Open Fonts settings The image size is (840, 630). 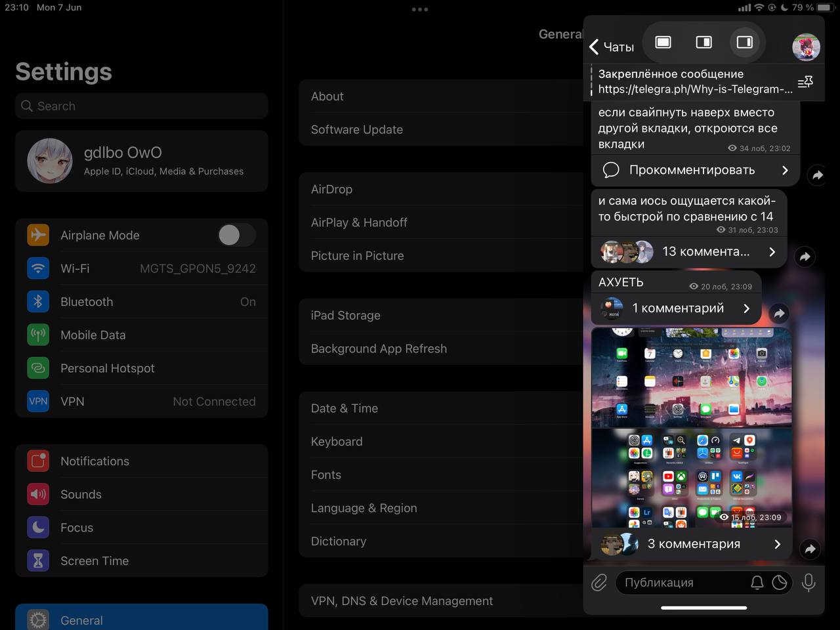(x=441, y=475)
